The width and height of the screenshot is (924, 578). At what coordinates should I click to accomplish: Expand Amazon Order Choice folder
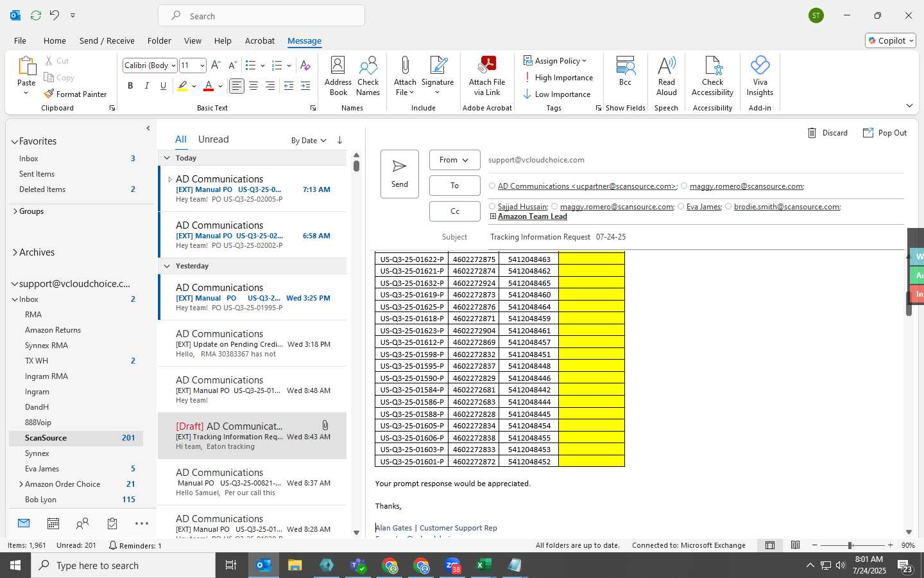click(x=21, y=484)
